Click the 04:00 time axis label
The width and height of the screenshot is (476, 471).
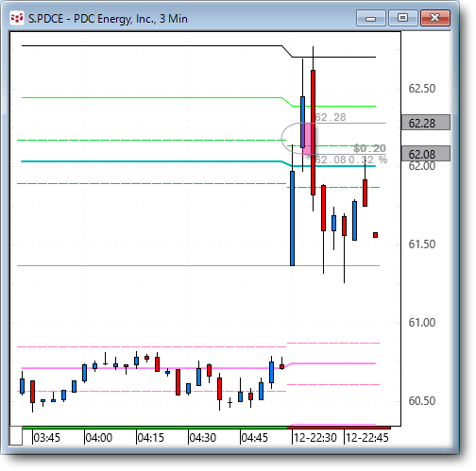point(98,438)
